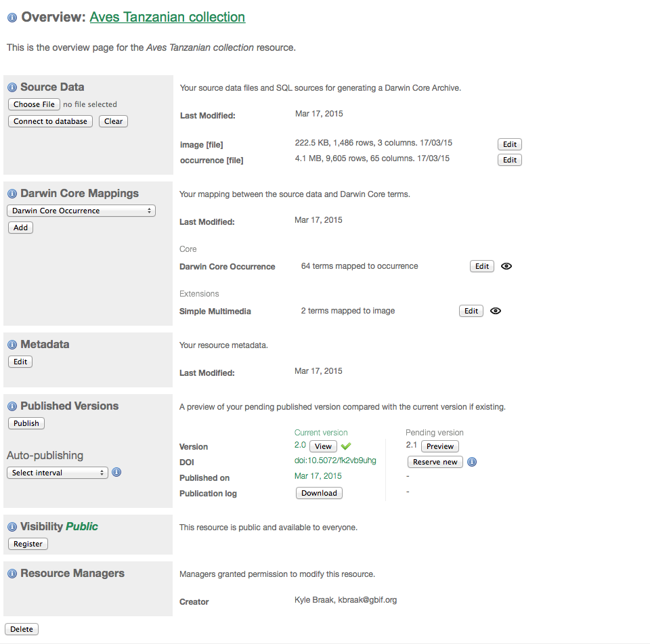Screen dimensions: 650x644
Task: Click the Choose File button
Action: click(x=34, y=104)
